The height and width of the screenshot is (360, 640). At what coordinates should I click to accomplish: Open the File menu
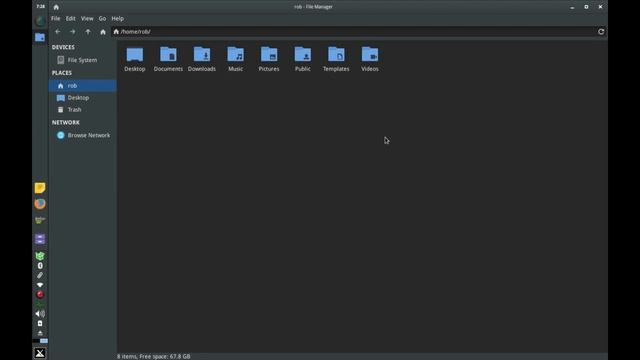click(x=56, y=18)
